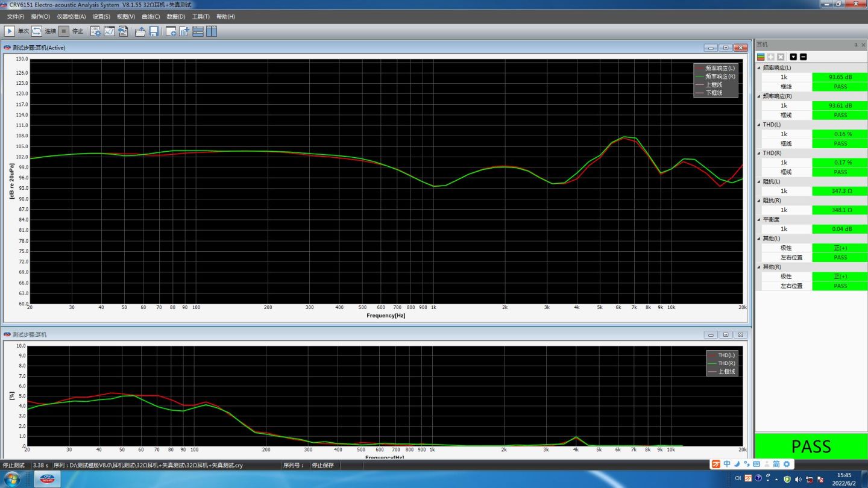Open the settings gear grid toolbar icon

[x=96, y=31]
